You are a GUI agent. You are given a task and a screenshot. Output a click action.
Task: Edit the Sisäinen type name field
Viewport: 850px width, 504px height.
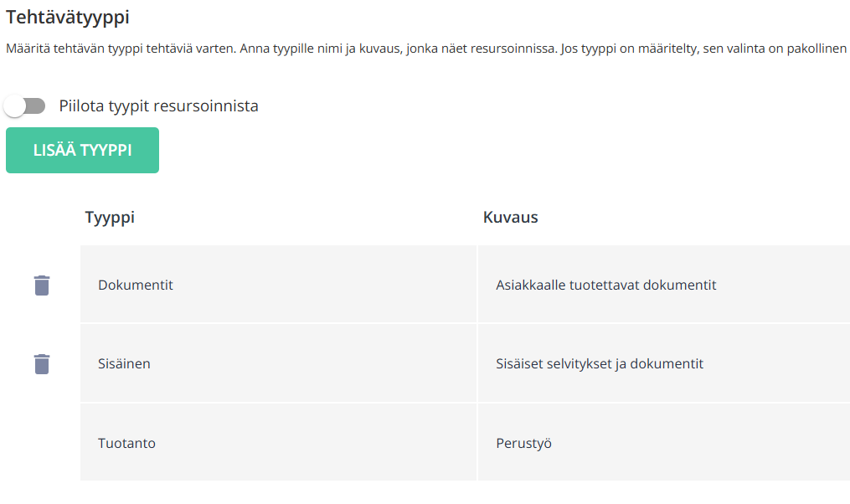pyautogui.click(x=278, y=363)
